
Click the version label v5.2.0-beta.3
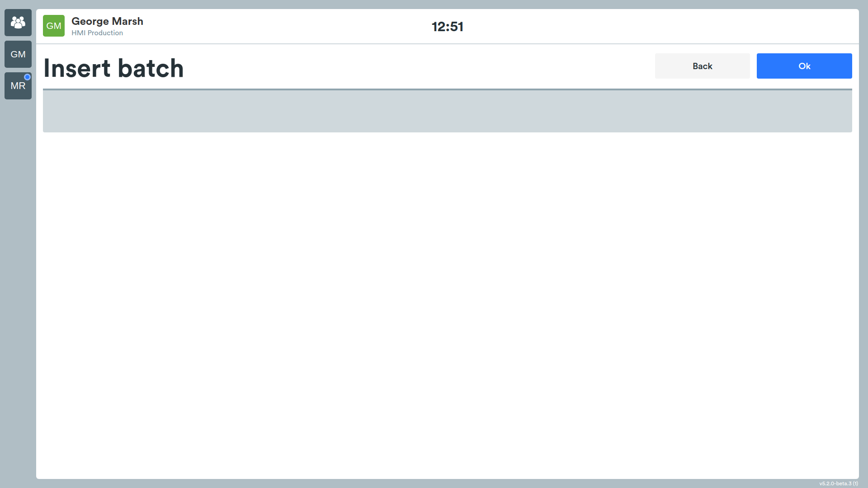click(839, 483)
